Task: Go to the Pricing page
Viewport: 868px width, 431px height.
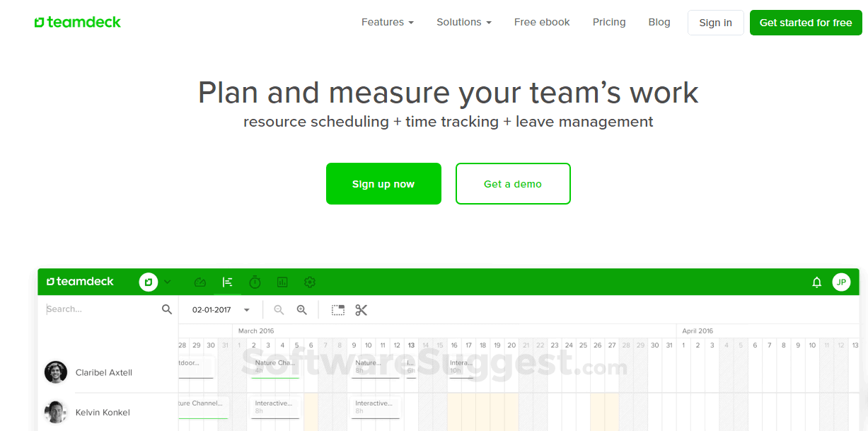Action: pyautogui.click(x=609, y=22)
